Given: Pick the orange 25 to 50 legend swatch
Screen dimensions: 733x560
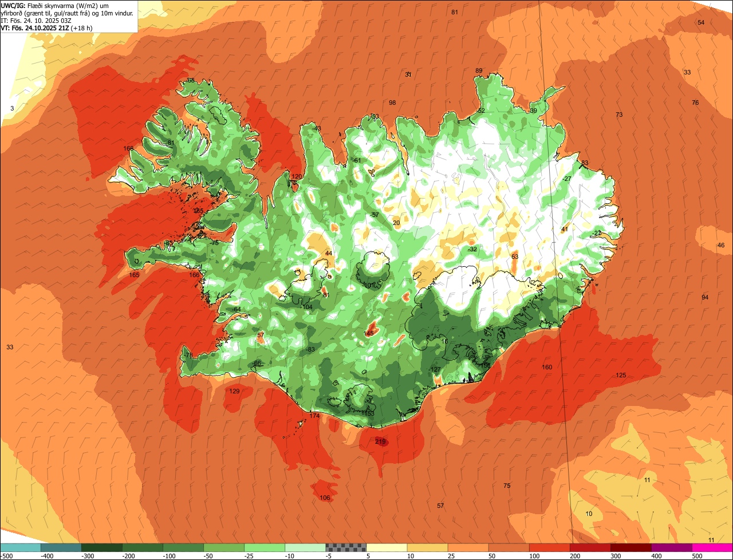Looking at the screenshot, I should pyautogui.click(x=468, y=547).
